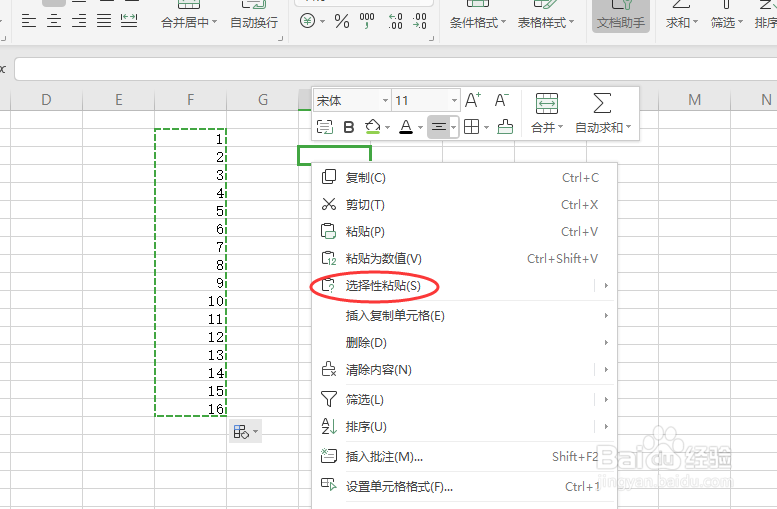This screenshot has height=509, width=777.
Task: Click the justify align icon in ribbon
Action: [104, 21]
